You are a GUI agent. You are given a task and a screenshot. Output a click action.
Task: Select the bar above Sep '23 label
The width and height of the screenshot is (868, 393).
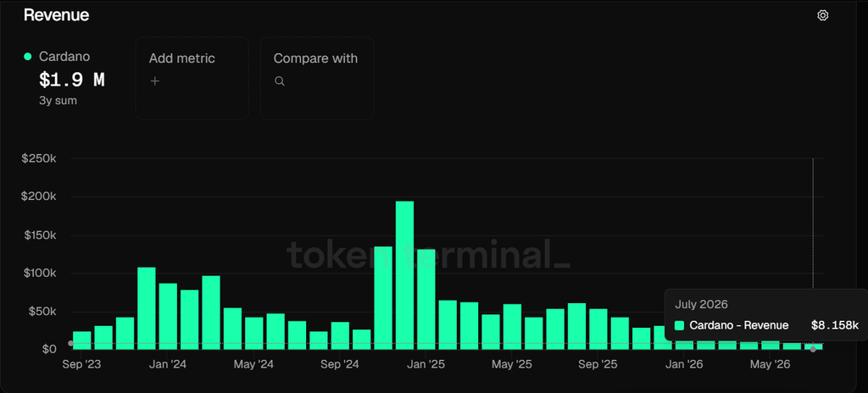pos(82,340)
